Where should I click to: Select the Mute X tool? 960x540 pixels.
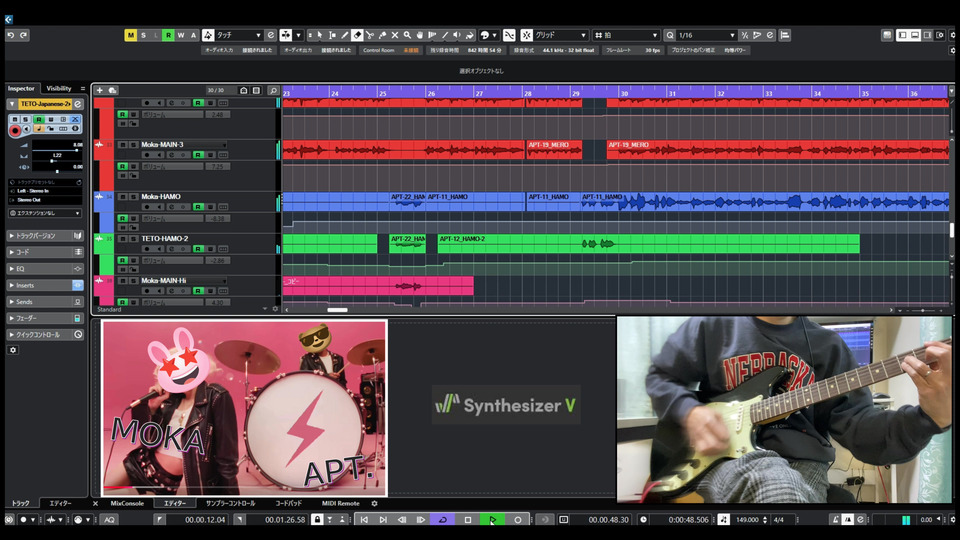coord(395,36)
